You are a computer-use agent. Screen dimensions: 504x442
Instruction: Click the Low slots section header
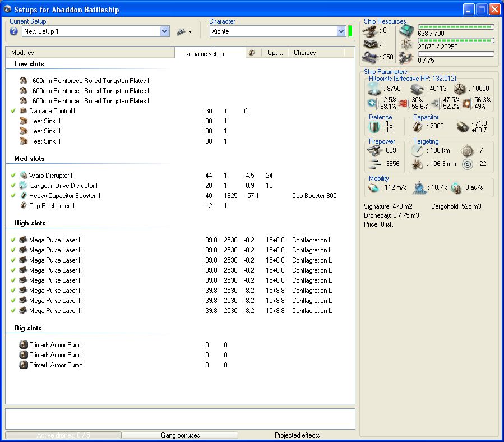(29, 64)
